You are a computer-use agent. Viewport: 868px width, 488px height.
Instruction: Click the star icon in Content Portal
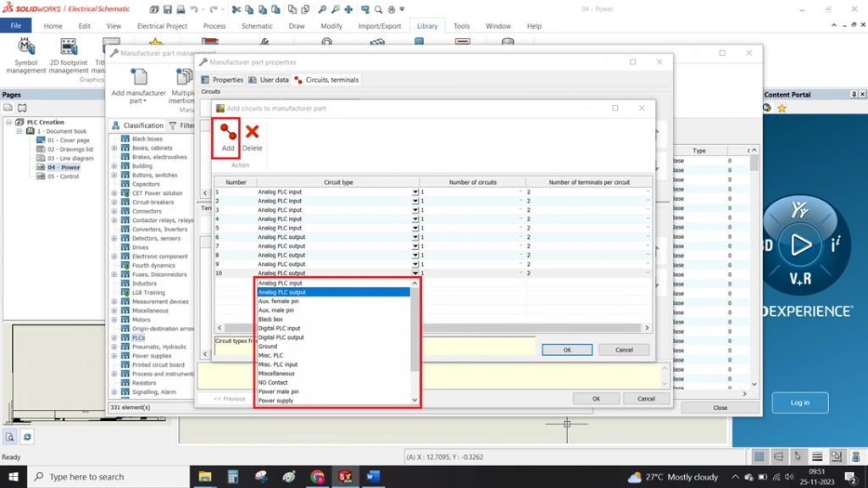coord(782,108)
